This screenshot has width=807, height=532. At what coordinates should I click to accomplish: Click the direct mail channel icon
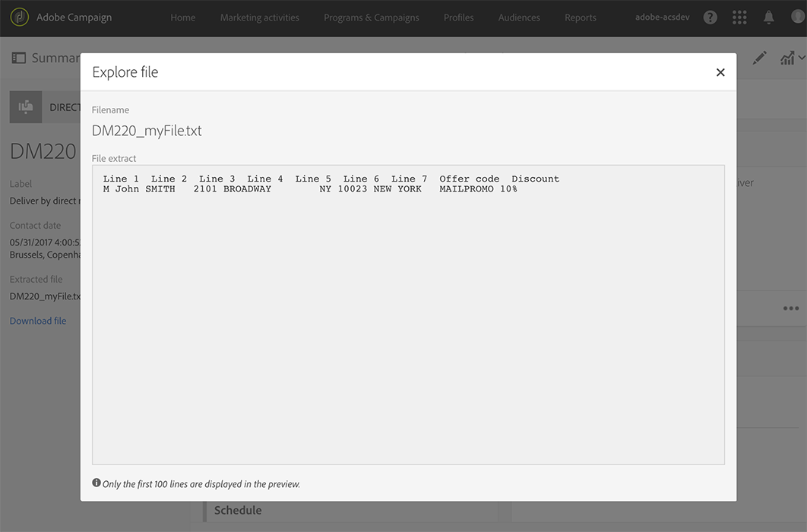(26, 107)
